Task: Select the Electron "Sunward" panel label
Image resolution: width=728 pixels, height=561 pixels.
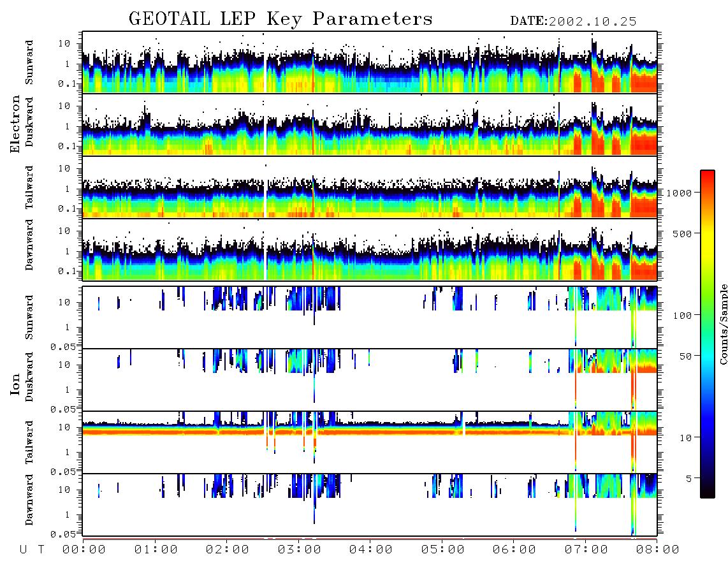Action: [29, 62]
